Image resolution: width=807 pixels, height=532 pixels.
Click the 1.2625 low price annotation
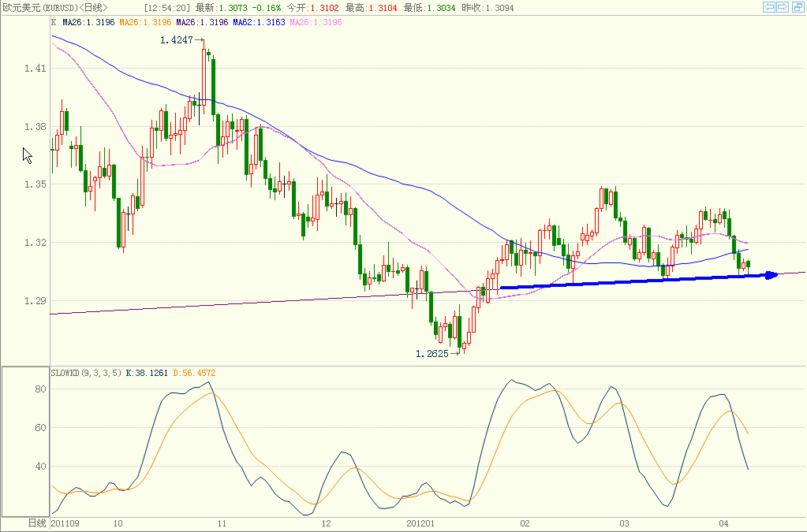(x=432, y=354)
